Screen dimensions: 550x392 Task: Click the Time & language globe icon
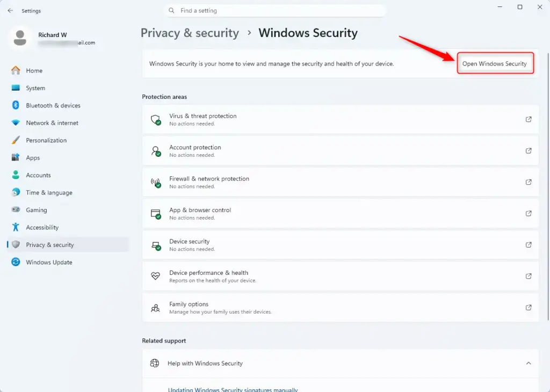tap(16, 192)
